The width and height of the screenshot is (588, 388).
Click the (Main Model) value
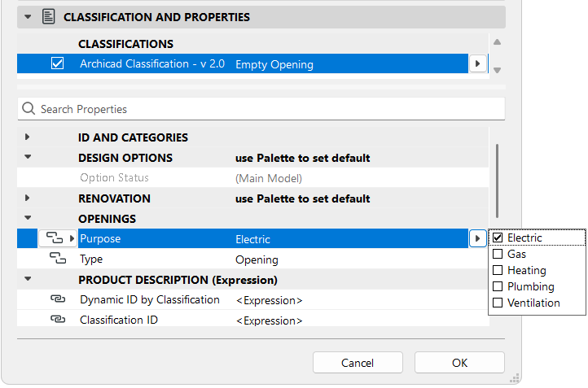[x=269, y=178]
